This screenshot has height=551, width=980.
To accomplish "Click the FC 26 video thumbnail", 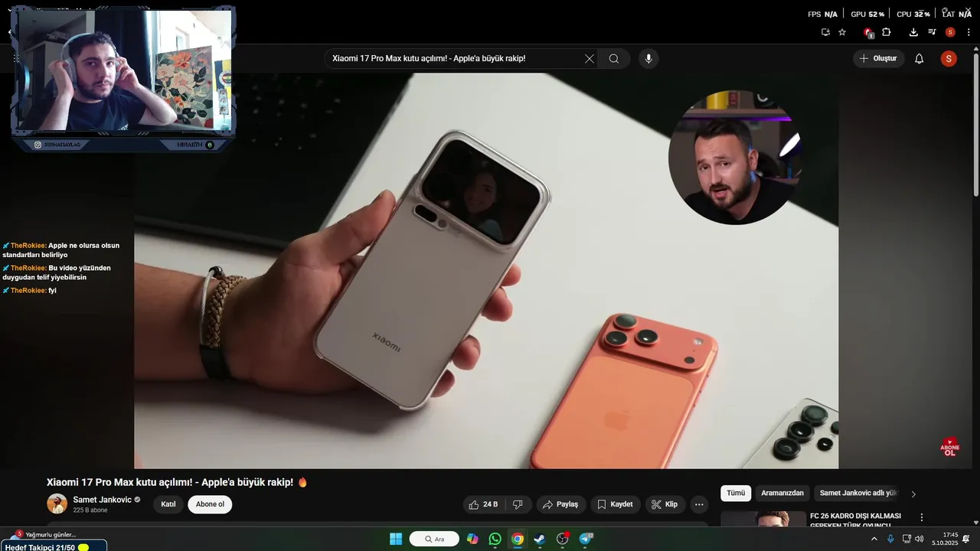I will (763, 520).
